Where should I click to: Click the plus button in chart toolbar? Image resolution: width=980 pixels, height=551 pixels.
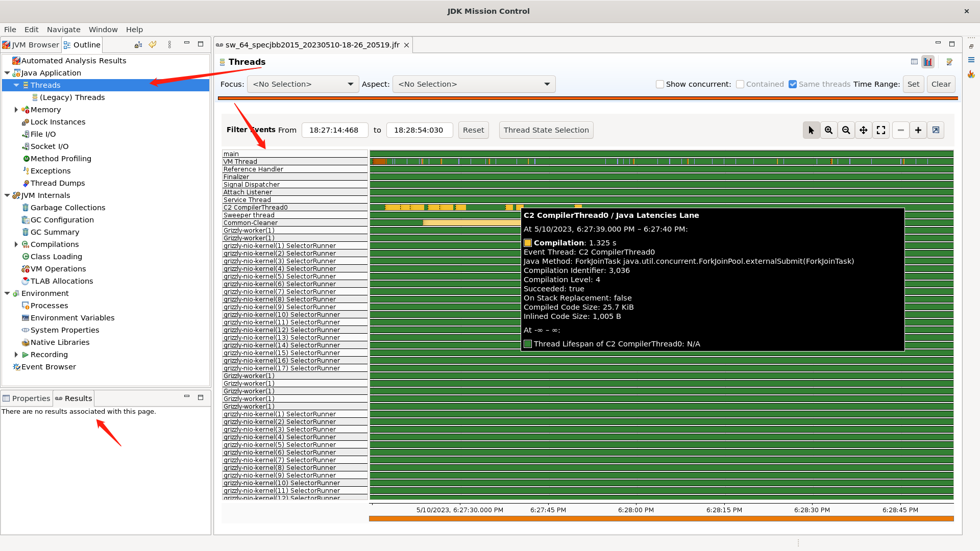point(918,130)
